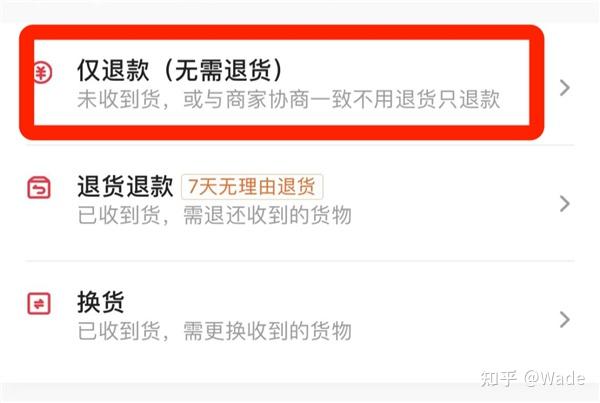
Task: Tap description 已收到货，需更换收到的货物
Action: click(214, 331)
